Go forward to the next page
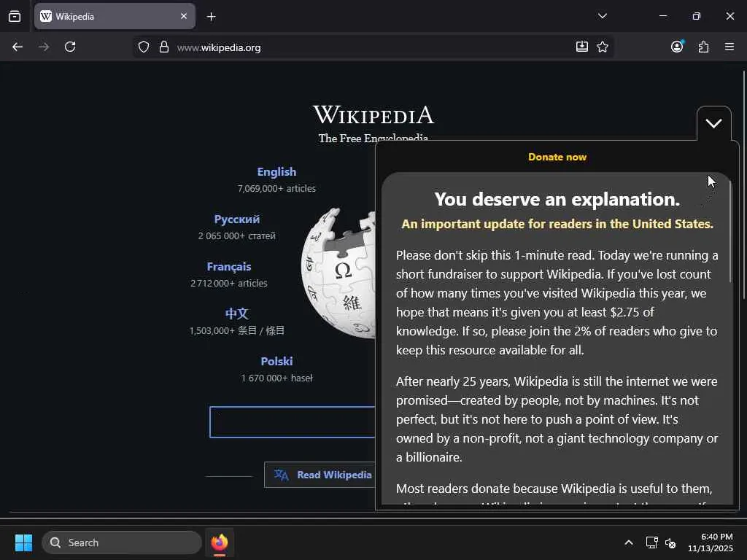The width and height of the screenshot is (747, 560). point(44,47)
